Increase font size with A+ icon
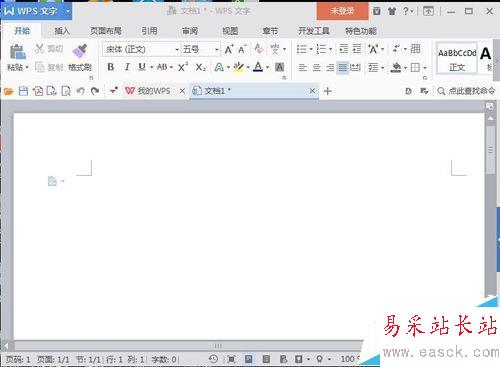The height and width of the screenshot is (367, 500). (229, 49)
